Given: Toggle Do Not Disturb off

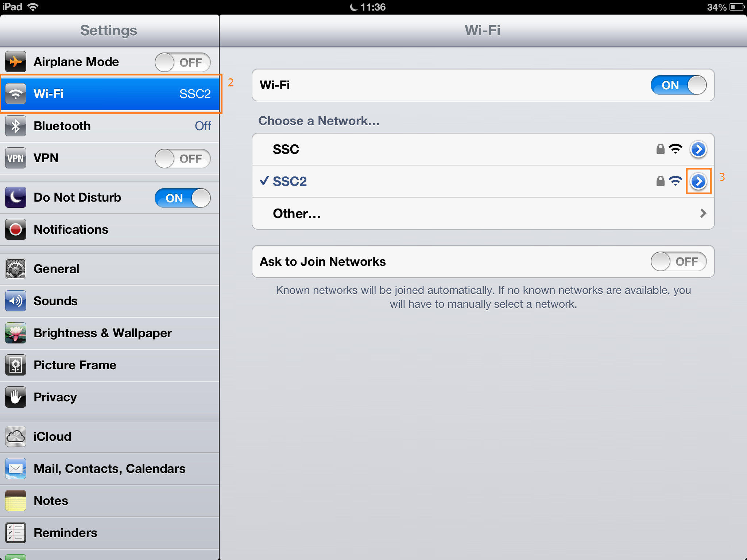Looking at the screenshot, I should pos(183,198).
